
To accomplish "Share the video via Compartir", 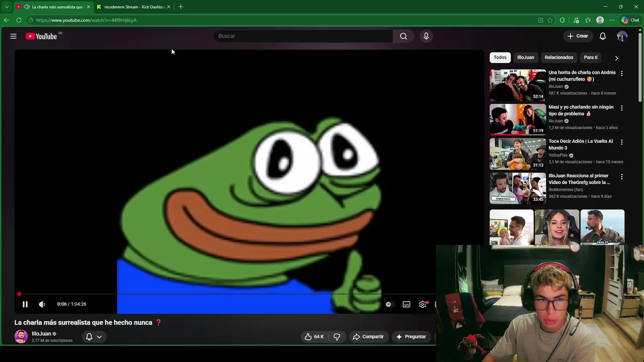I will (368, 337).
